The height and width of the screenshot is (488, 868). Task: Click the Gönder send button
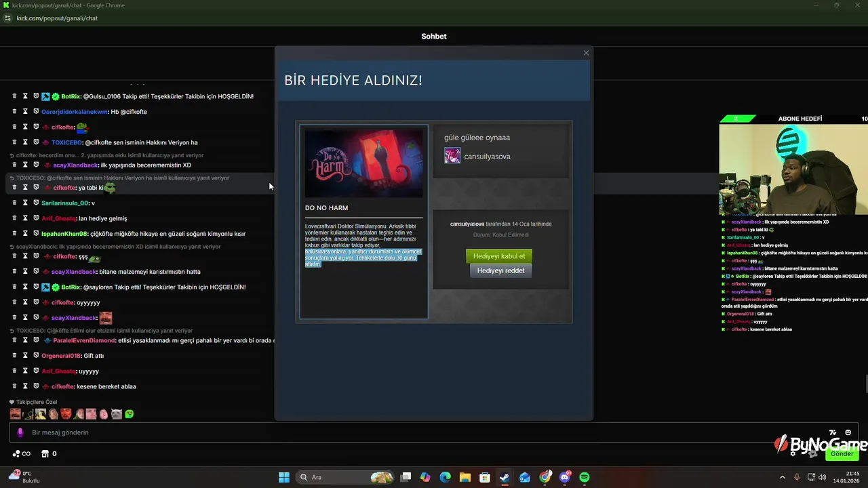(842, 453)
